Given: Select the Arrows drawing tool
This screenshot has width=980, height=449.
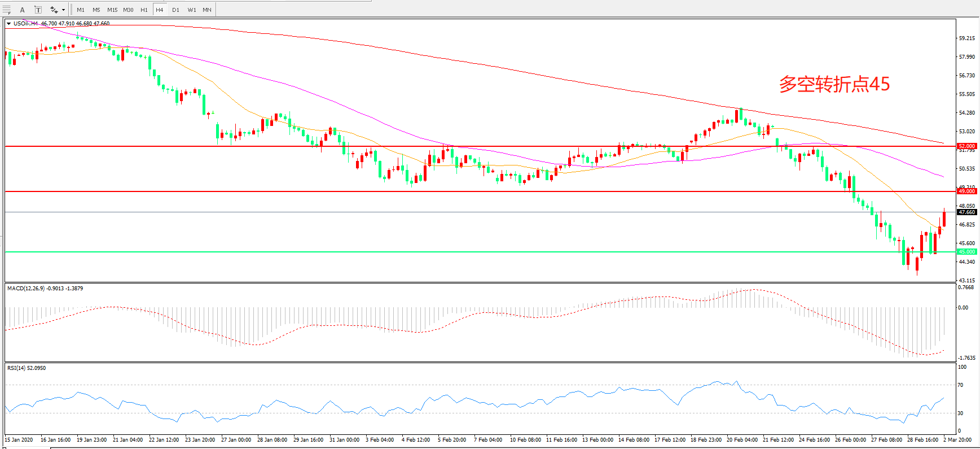Looking at the screenshot, I should (54, 10).
